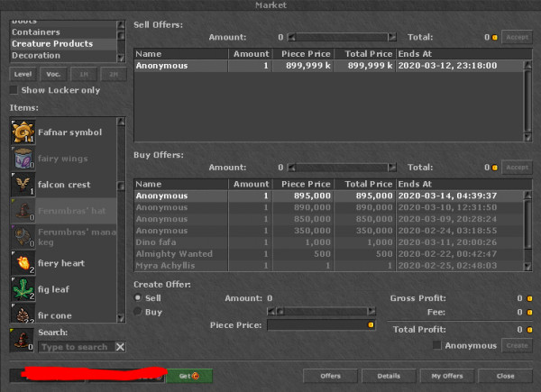Open the Offers view
Screen dimensions: 541x392
click(x=330, y=376)
